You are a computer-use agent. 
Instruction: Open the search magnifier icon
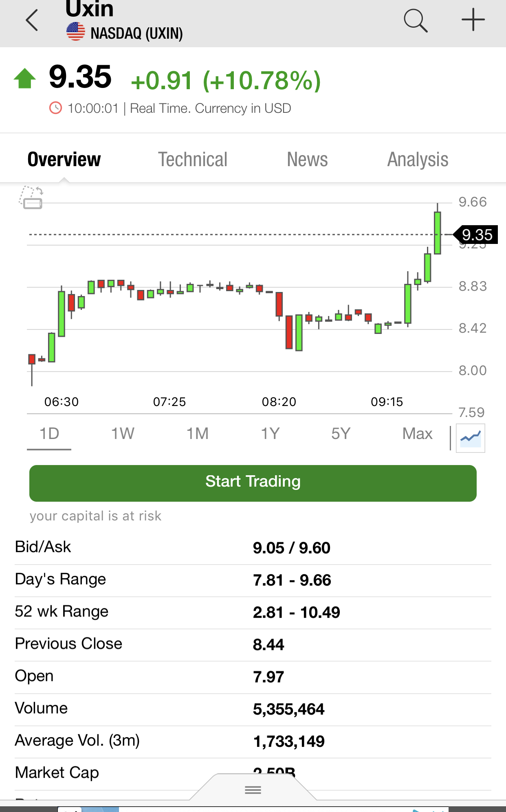point(415,20)
